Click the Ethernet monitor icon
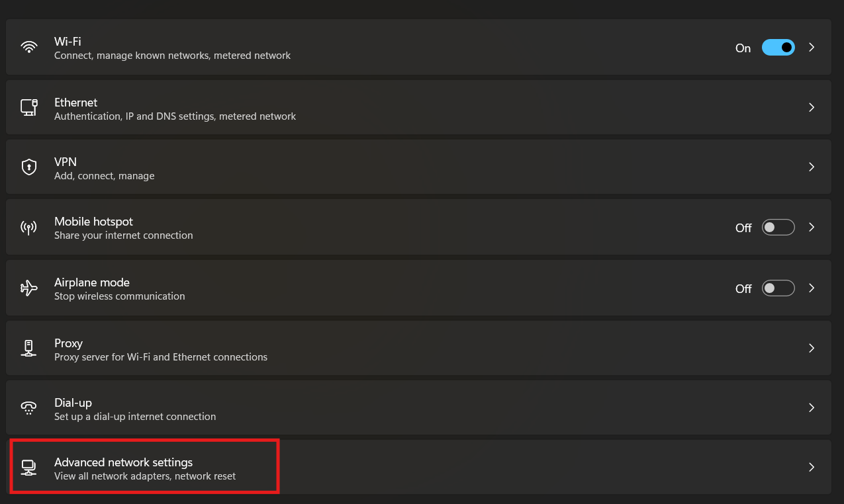 29,108
